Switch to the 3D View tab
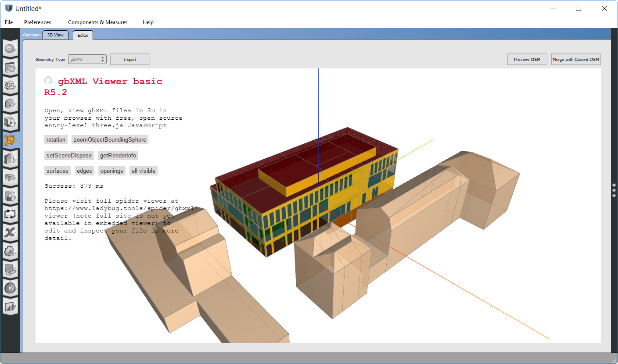The height and width of the screenshot is (364, 618). tap(55, 35)
